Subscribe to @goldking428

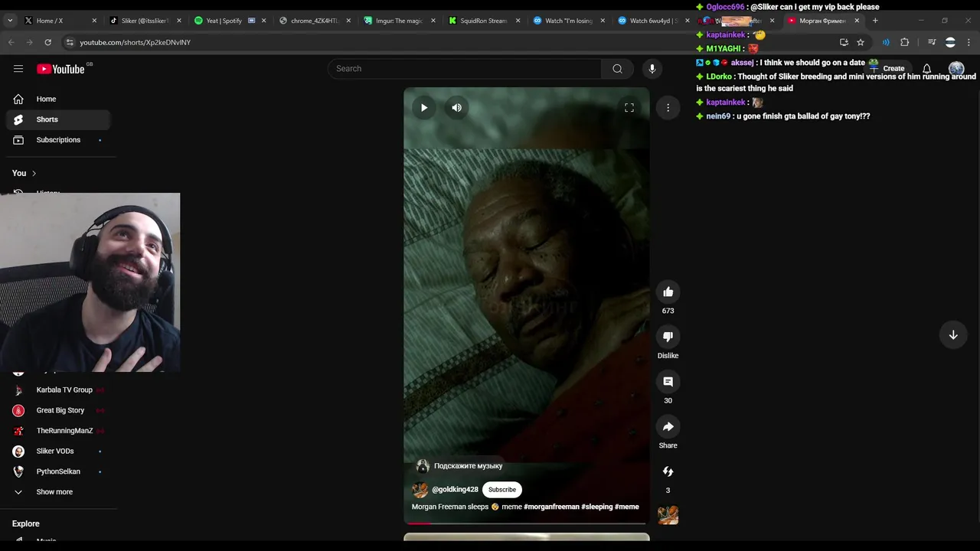coord(502,490)
